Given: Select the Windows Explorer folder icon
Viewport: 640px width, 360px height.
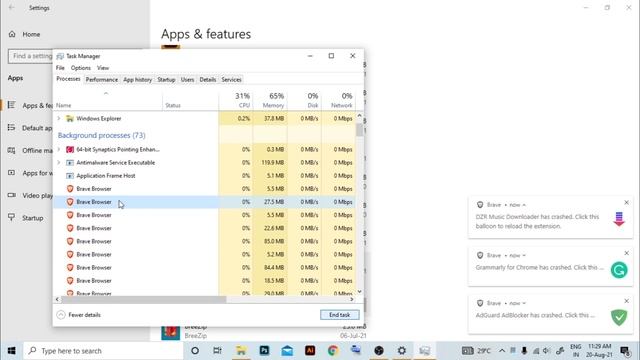Looking at the screenshot, I should tap(70, 118).
